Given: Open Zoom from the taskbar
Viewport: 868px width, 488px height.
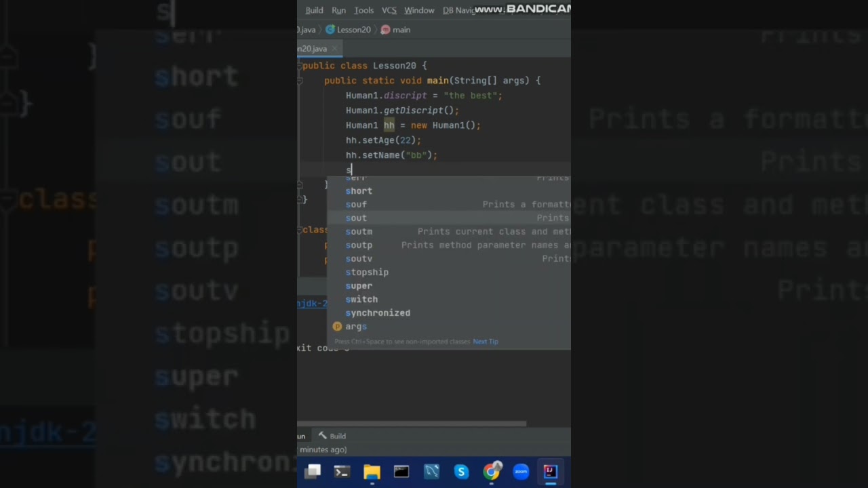Looking at the screenshot, I should 521,471.
